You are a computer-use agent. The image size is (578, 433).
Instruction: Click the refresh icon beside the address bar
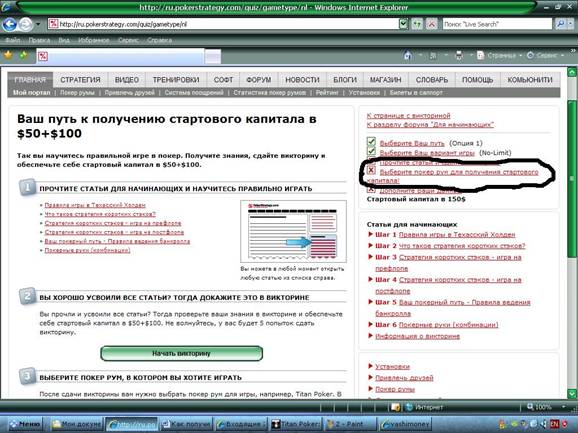pyautogui.click(x=417, y=24)
